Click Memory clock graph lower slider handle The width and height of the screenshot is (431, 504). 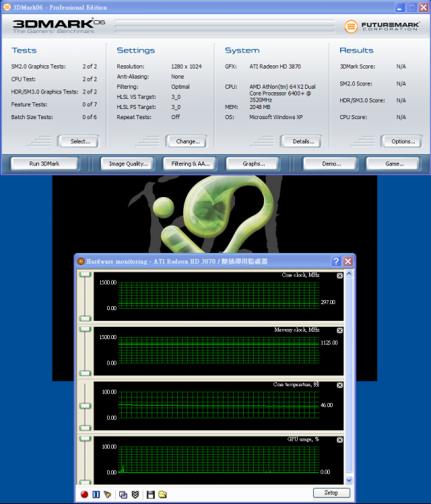86,373
